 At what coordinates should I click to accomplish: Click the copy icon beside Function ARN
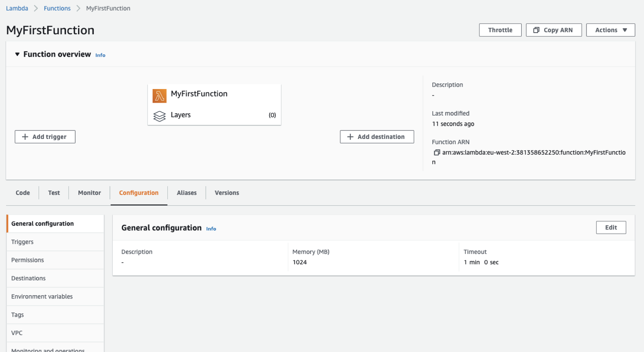(436, 153)
